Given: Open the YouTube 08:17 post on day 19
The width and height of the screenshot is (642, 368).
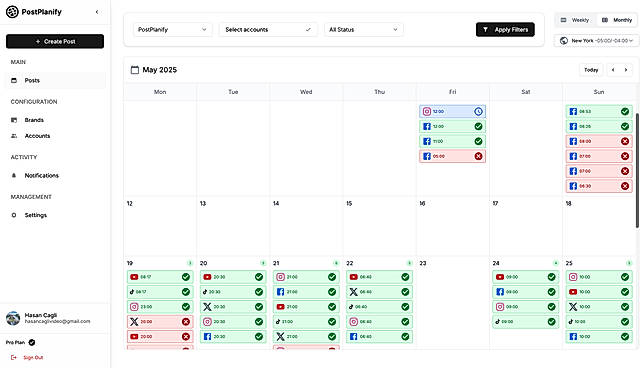Looking at the screenshot, I should coord(160,277).
